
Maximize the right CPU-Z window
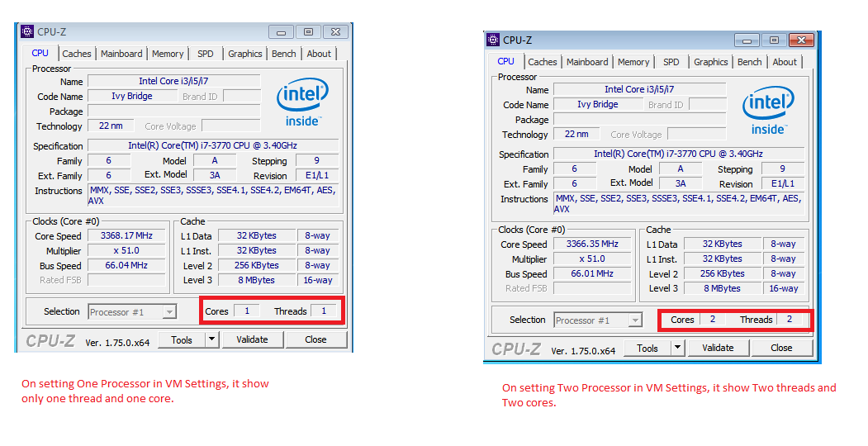click(774, 40)
